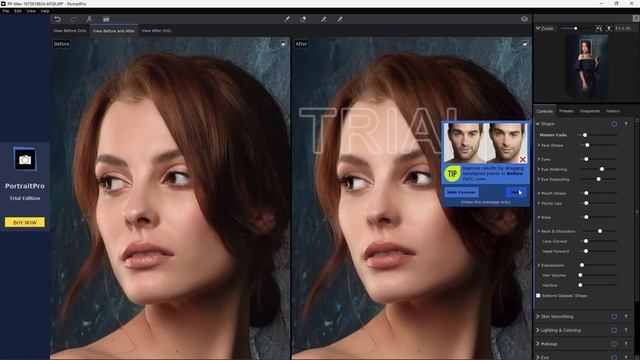
Task: Click the corner icon of the Before view
Action: [283, 44]
